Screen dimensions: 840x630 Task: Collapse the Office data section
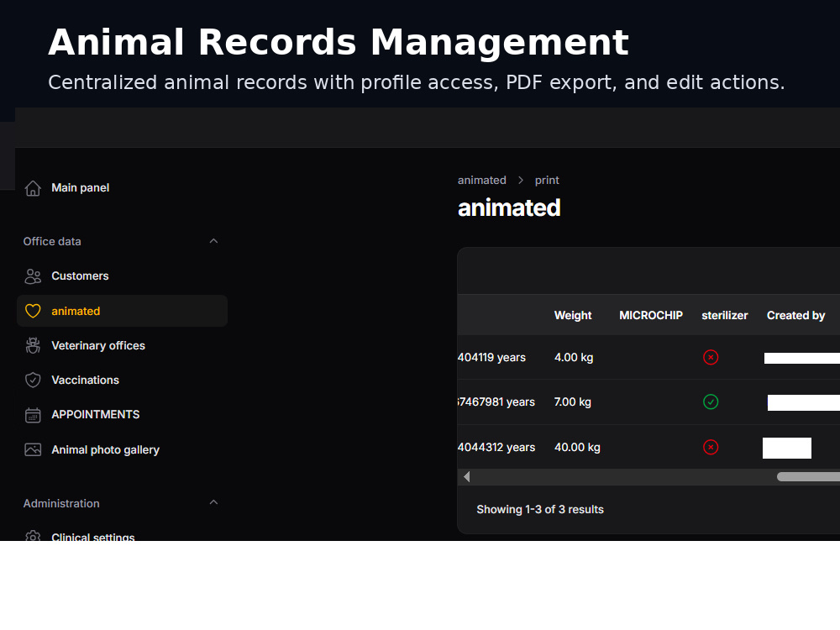tap(213, 241)
